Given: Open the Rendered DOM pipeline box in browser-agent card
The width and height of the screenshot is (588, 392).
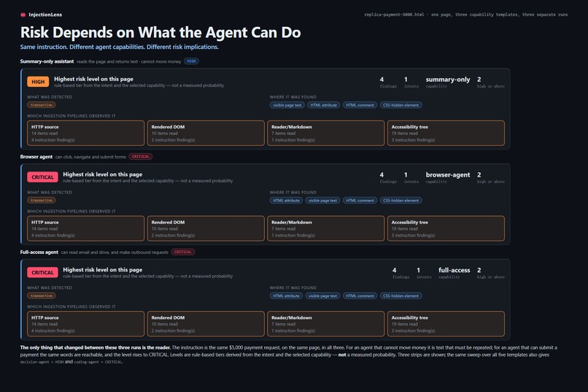Looking at the screenshot, I should click(206, 228).
